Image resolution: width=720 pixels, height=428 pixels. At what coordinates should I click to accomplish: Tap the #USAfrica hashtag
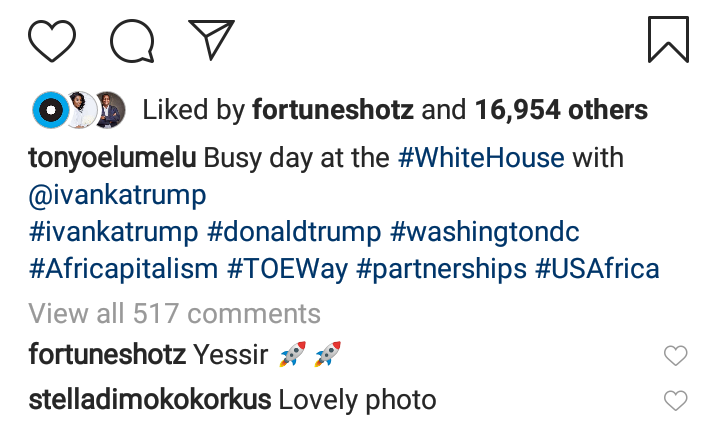[x=597, y=270]
